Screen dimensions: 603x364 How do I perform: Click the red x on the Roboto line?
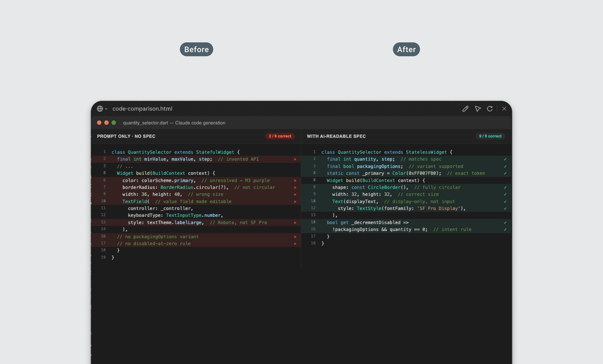coord(295,223)
